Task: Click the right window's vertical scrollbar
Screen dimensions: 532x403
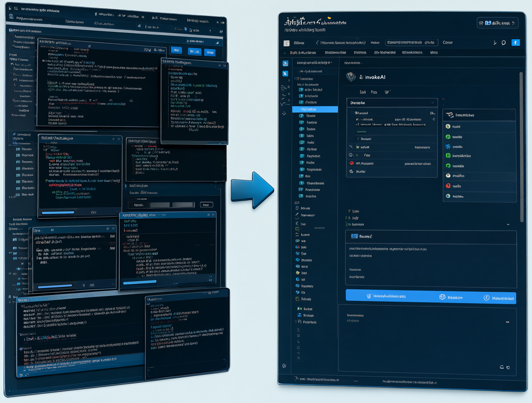Action: coord(522,147)
